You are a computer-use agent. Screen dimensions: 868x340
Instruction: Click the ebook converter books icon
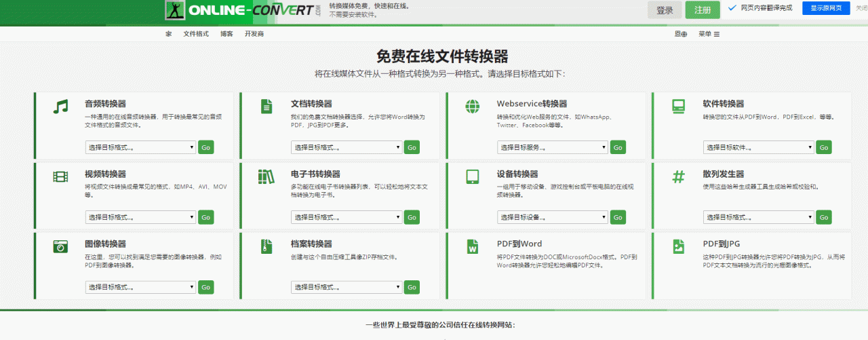pos(267,177)
